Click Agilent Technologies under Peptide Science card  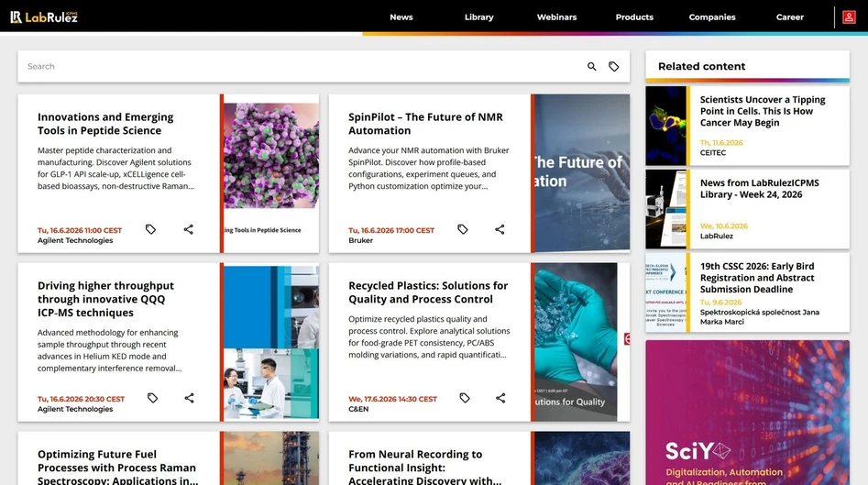click(75, 240)
